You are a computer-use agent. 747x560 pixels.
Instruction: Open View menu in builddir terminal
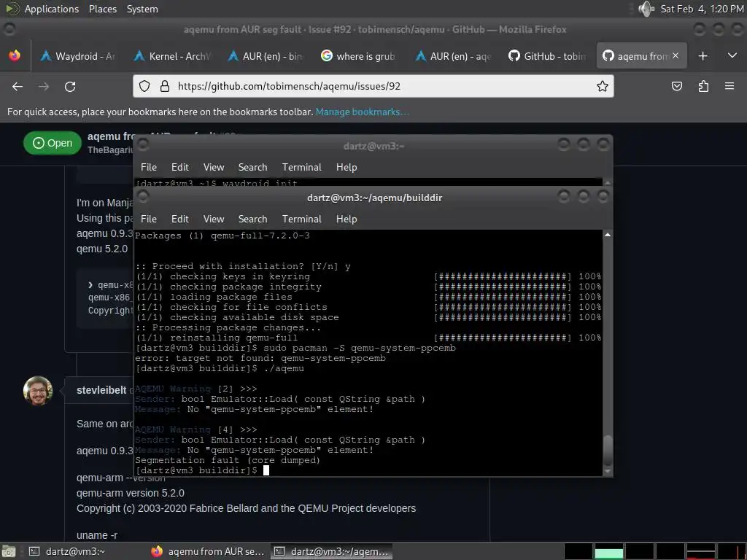[x=214, y=219]
